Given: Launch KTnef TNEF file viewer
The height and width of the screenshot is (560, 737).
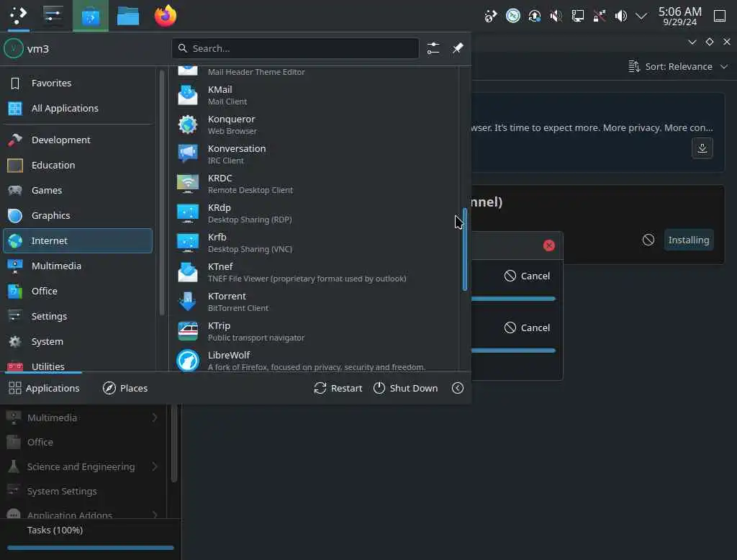Looking at the screenshot, I should [x=314, y=272].
